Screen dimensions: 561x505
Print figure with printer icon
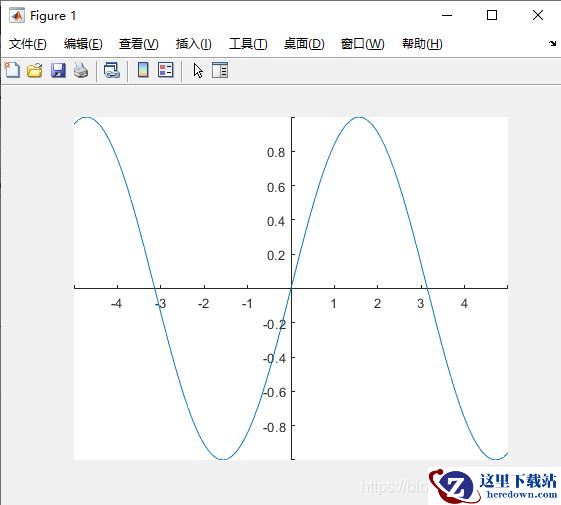tap(81, 70)
